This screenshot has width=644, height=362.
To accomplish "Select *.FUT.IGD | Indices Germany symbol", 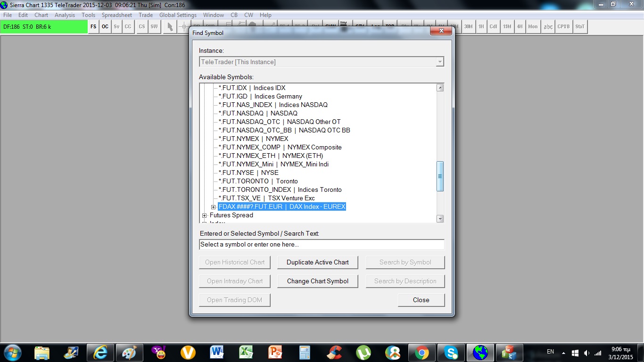I will pyautogui.click(x=261, y=96).
